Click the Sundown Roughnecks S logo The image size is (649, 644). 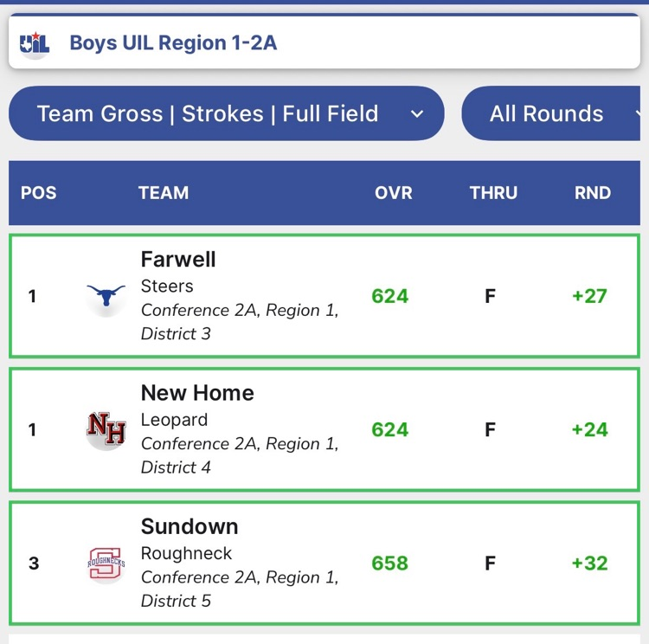pos(106,563)
